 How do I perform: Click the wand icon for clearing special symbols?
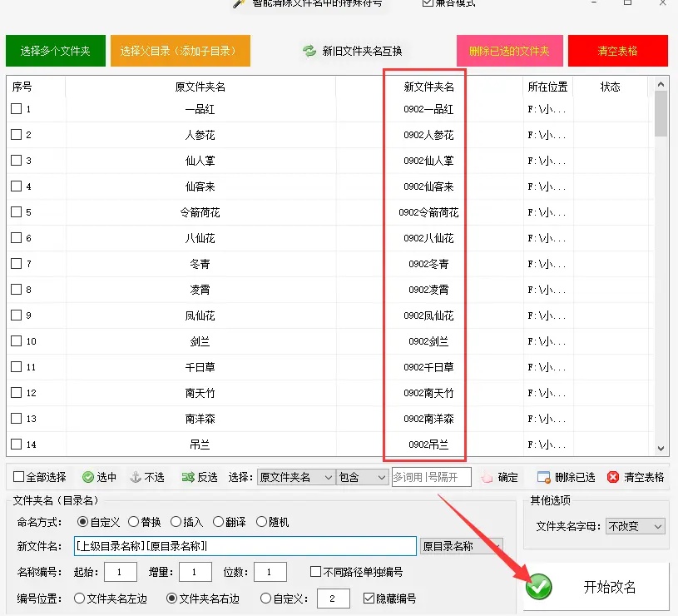pyautogui.click(x=239, y=3)
